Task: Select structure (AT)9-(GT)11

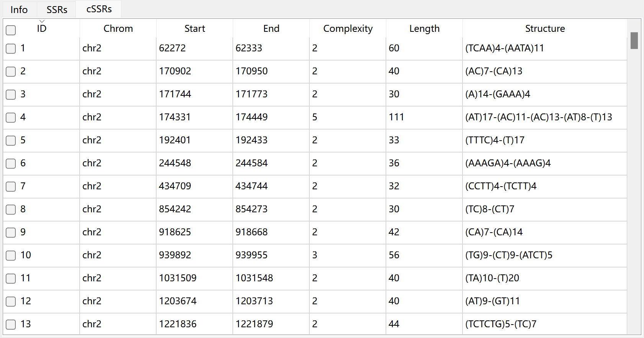Action: pyautogui.click(x=545, y=301)
